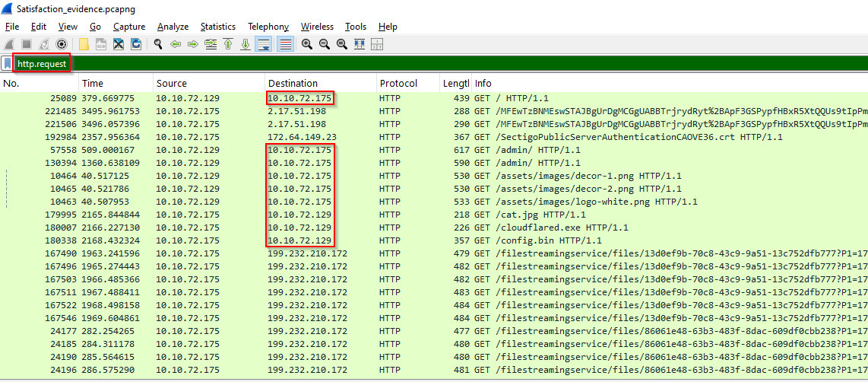Click the last toolbar layout icon

click(377, 44)
